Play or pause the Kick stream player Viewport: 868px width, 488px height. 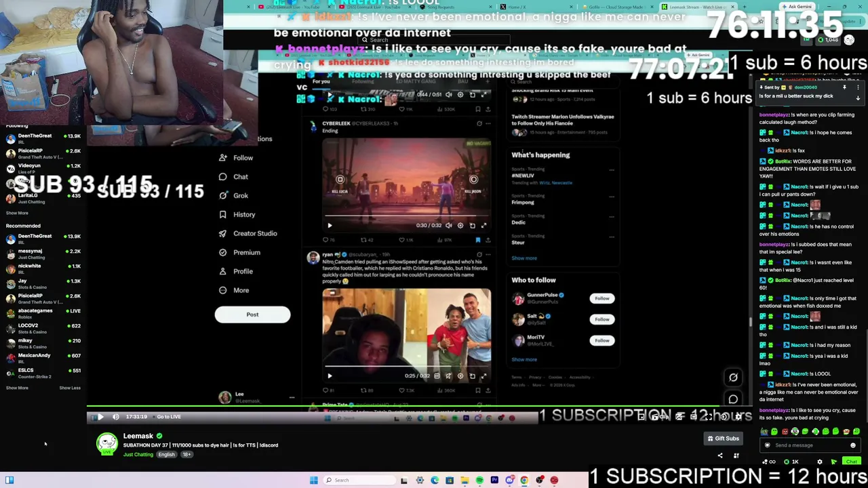pyautogui.click(x=100, y=417)
